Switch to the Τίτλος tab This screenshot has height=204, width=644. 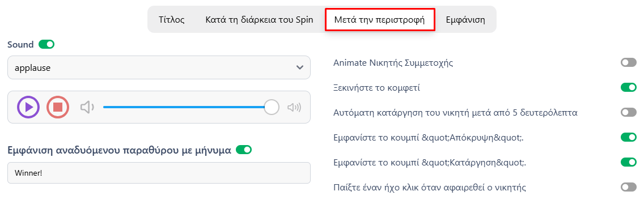tap(172, 20)
